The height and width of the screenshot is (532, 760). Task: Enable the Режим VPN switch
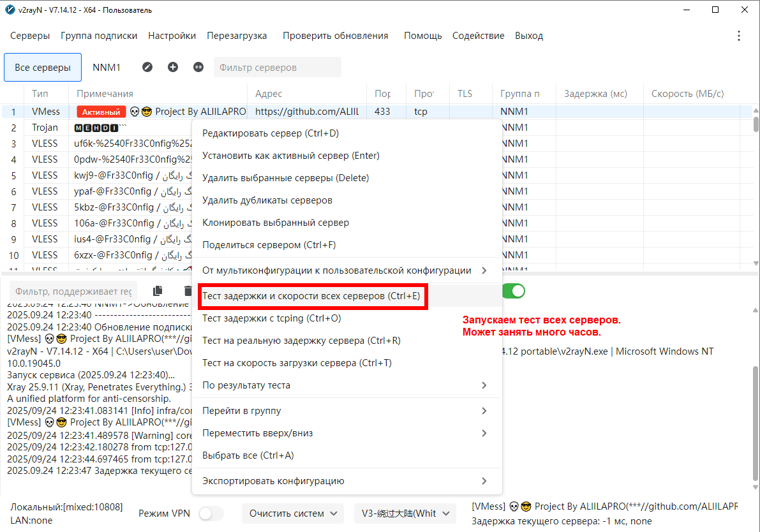[x=211, y=514]
